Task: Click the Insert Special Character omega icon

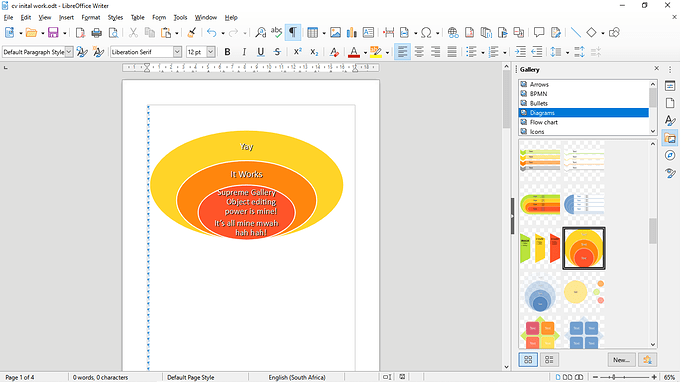Action: (426, 33)
